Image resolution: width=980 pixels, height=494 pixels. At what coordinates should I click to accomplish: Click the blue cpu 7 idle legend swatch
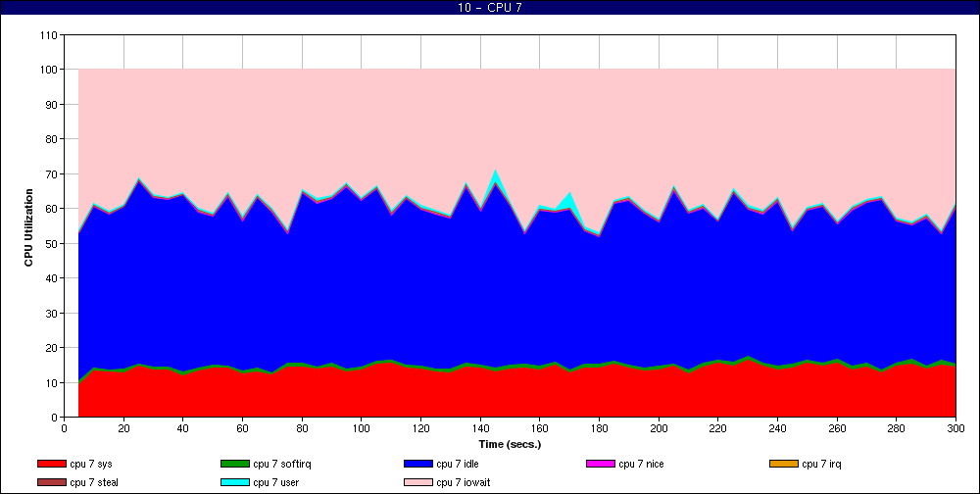[418, 464]
